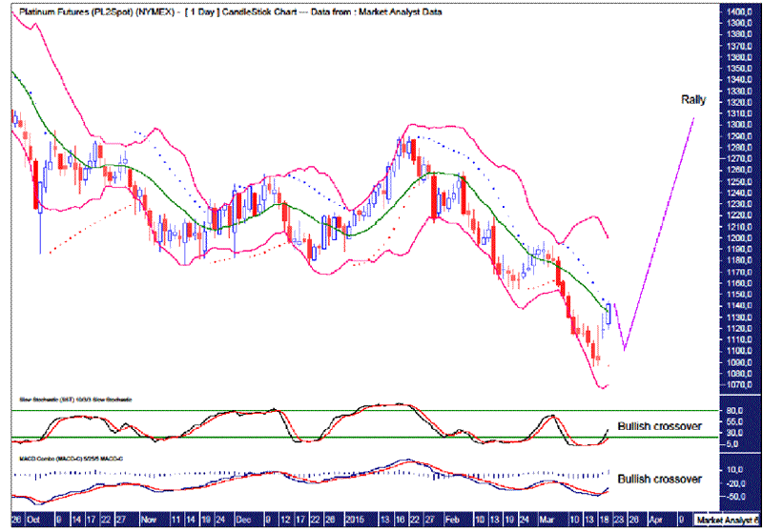
Task: Click the "Nov" date axis label
Action: coord(149,520)
